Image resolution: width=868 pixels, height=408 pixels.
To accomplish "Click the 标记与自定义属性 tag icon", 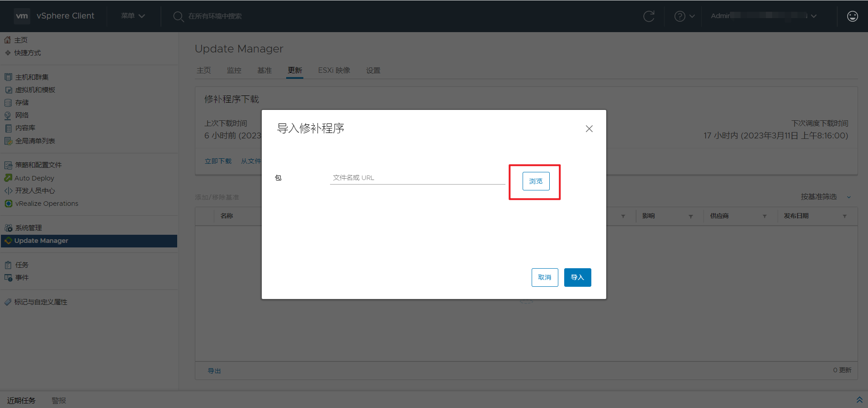I will [x=8, y=302].
